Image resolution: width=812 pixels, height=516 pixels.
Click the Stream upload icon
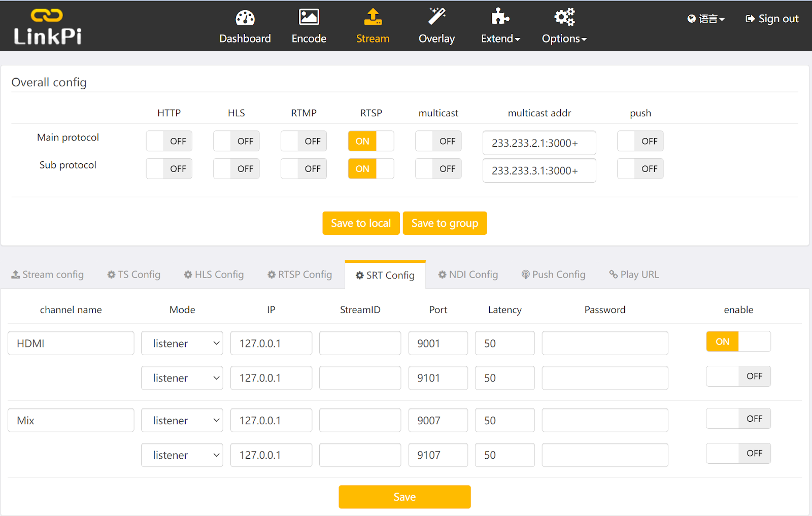click(373, 18)
